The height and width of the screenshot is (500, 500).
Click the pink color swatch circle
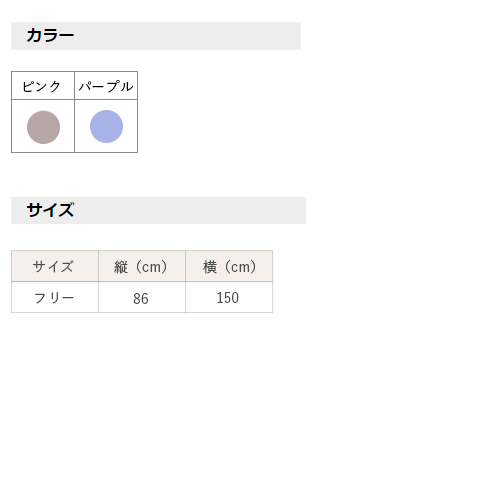(x=43, y=127)
